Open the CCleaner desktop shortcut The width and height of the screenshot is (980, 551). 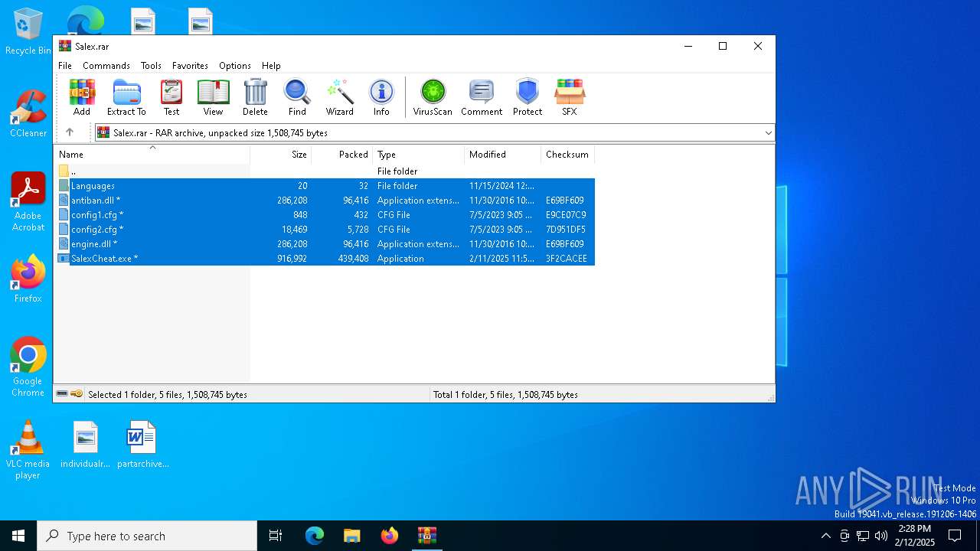[28, 113]
